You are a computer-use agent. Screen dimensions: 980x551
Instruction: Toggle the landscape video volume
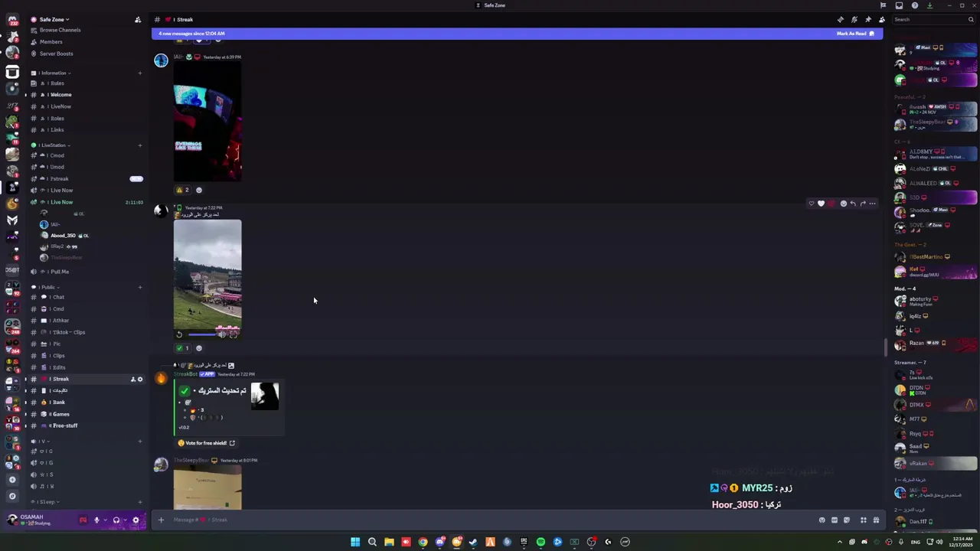pyautogui.click(x=222, y=334)
